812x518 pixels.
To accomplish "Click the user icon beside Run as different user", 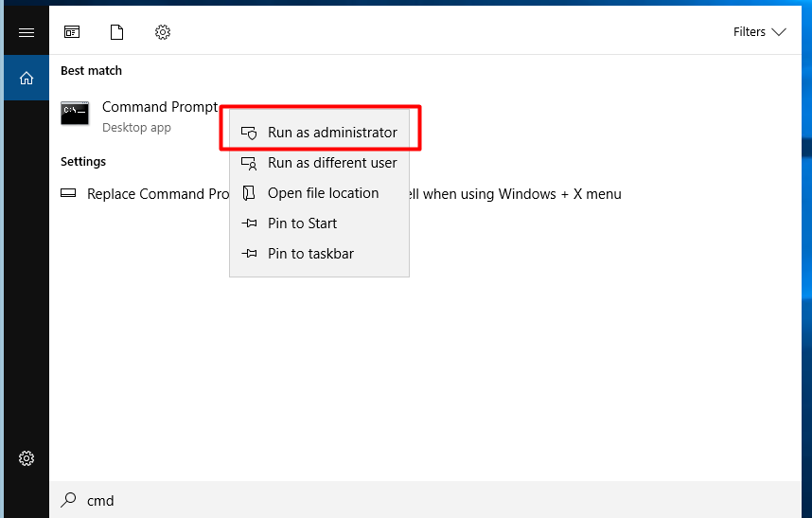I will [x=249, y=163].
